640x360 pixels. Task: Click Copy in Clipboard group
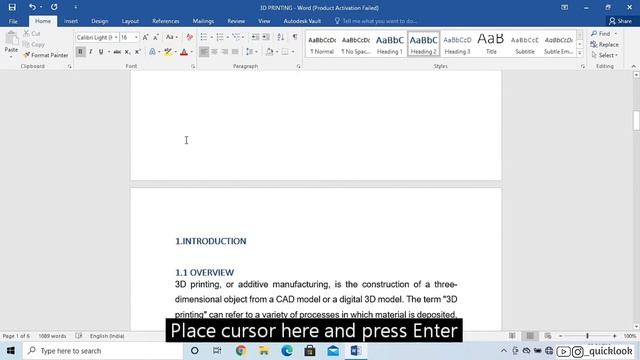(x=33, y=44)
